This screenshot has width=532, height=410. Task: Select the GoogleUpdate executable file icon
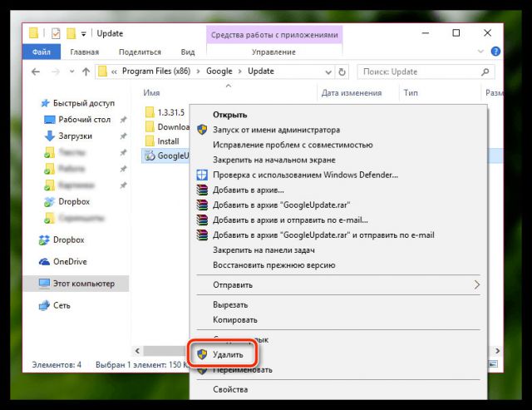coord(150,156)
